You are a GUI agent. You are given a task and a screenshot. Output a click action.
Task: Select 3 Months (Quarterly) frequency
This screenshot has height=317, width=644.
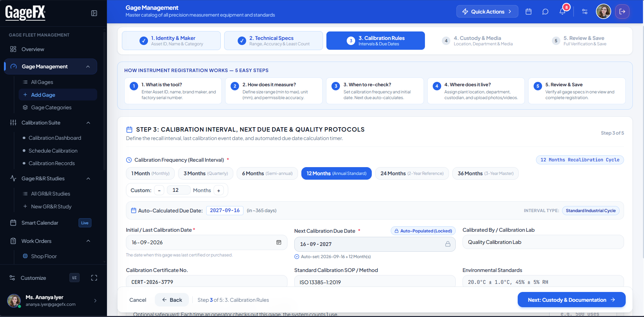click(206, 173)
